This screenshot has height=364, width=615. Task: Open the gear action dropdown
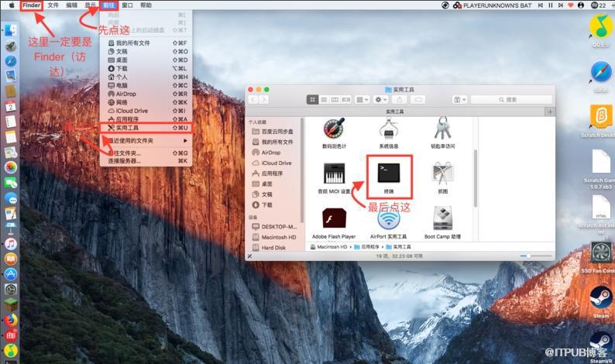pyautogui.click(x=381, y=100)
